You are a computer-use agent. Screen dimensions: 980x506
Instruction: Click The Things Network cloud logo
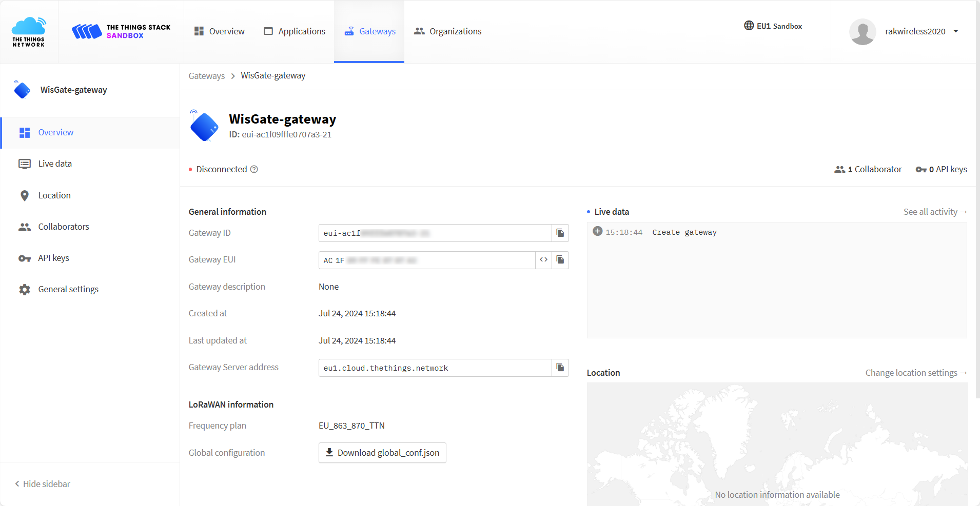(x=29, y=32)
